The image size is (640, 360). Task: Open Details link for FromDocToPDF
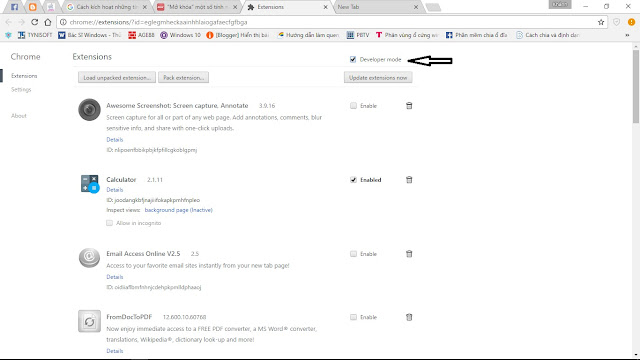[x=115, y=351]
